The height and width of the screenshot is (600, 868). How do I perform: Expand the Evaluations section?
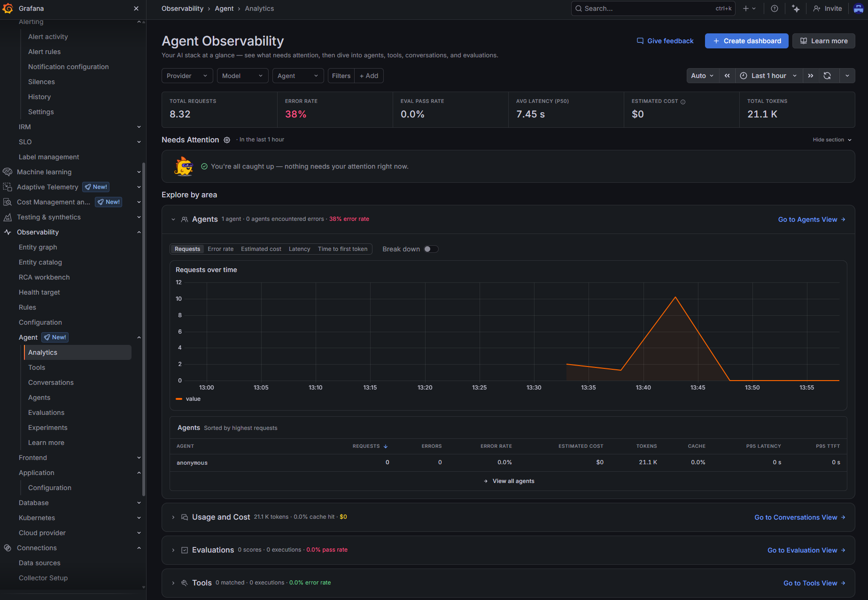pos(173,550)
